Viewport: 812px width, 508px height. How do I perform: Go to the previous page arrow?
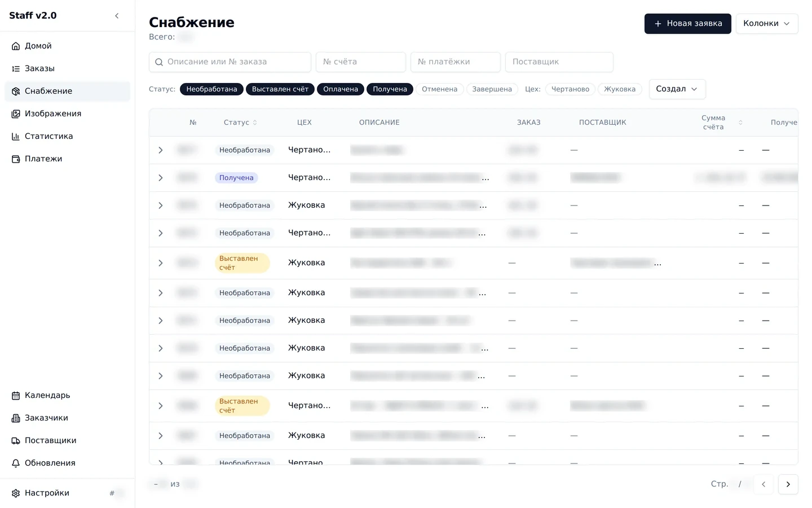[764, 484]
